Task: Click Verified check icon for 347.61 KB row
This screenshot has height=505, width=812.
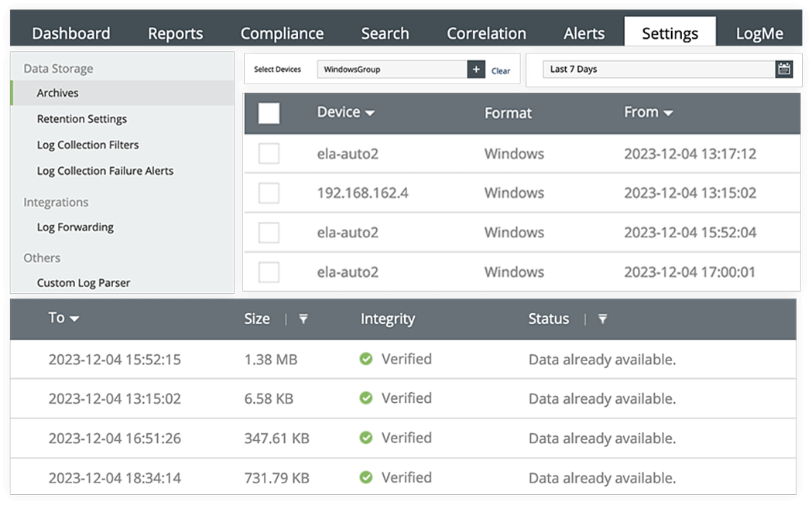Action: pos(366,438)
